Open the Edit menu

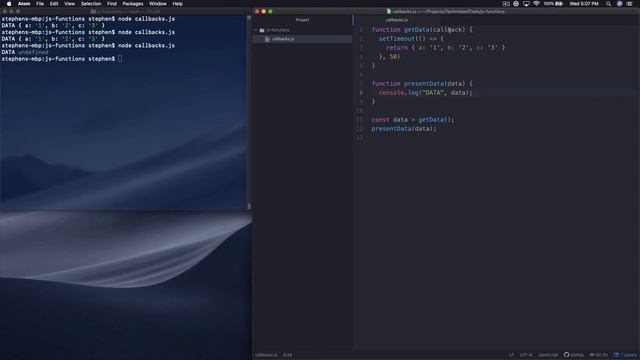(54, 4)
